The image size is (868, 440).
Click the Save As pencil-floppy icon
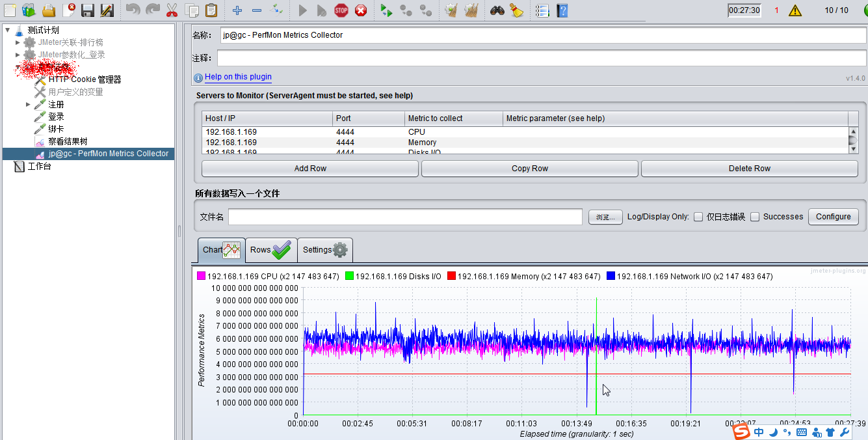[x=107, y=10]
